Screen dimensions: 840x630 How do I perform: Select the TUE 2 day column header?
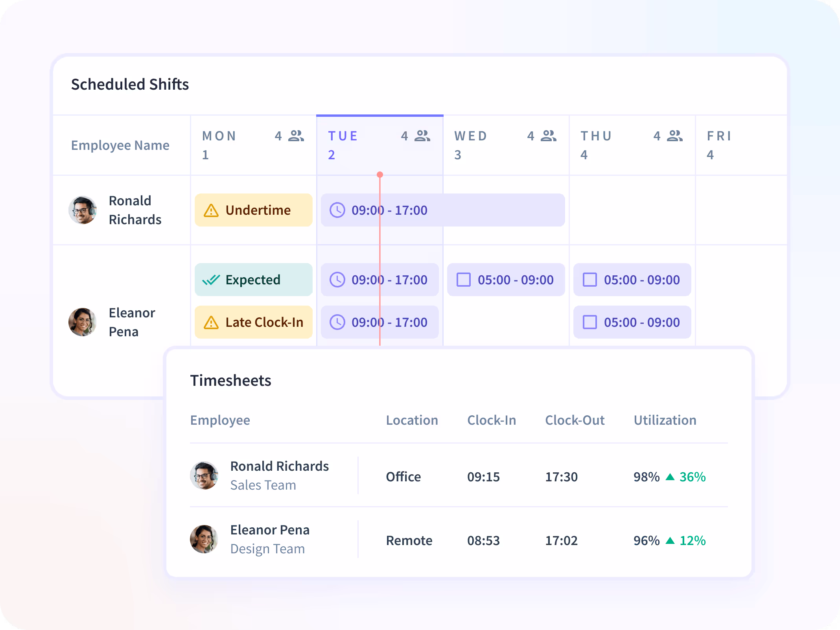click(x=380, y=145)
